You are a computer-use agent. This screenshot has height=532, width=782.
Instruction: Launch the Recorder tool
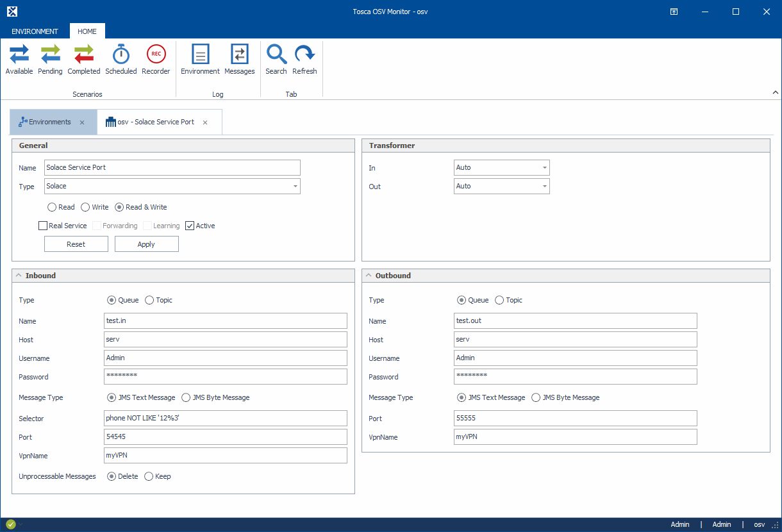pos(156,60)
